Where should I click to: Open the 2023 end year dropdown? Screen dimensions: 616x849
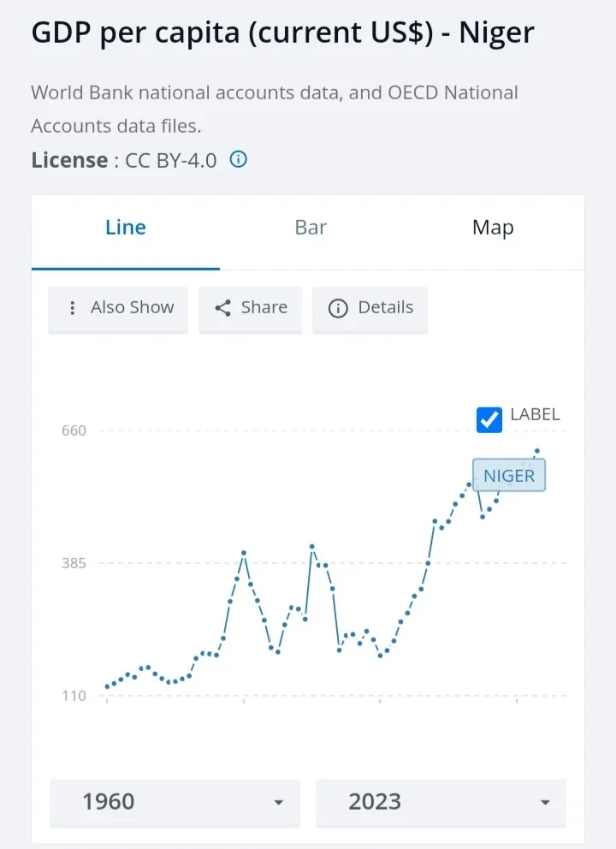[x=441, y=802]
